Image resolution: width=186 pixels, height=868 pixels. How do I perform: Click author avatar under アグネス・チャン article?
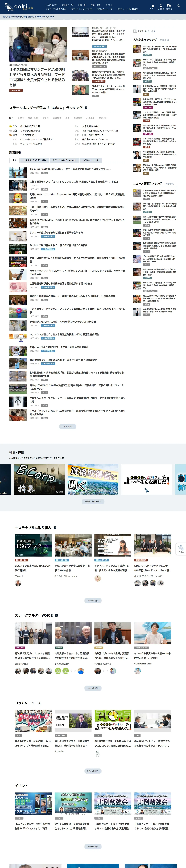[x=97, y=579]
